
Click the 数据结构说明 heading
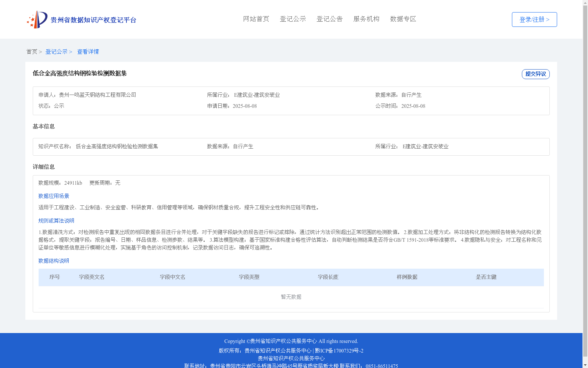click(x=54, y=261)
